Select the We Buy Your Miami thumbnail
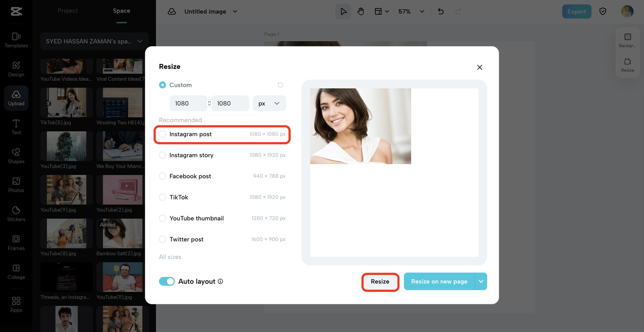The width and height of the screenshot is (644, 332). point(119,146)
